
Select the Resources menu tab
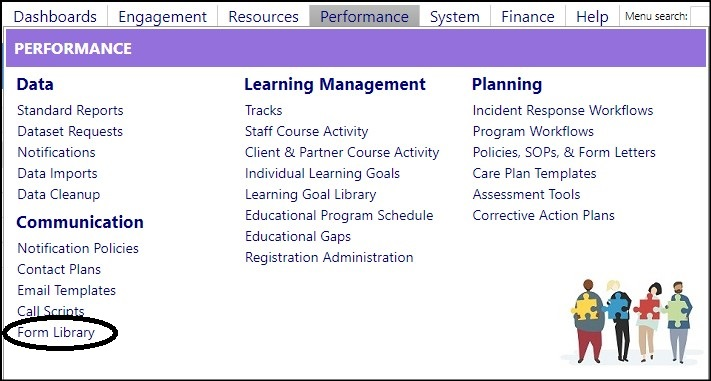(x=263, y=17)
